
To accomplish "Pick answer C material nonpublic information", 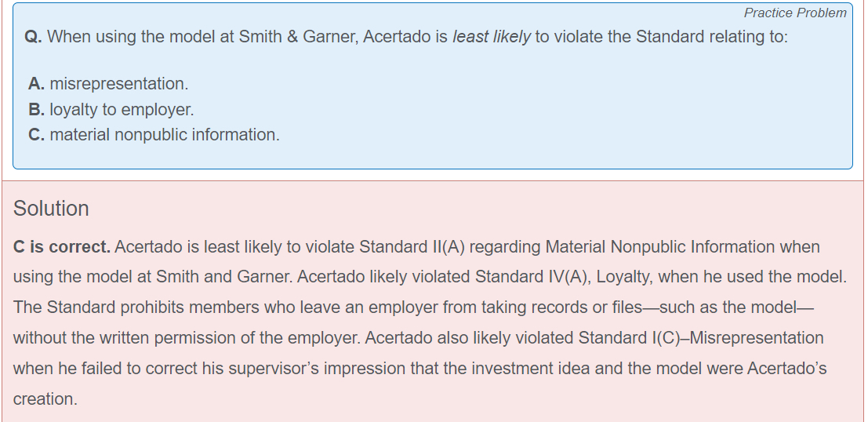I will (165, 135).
